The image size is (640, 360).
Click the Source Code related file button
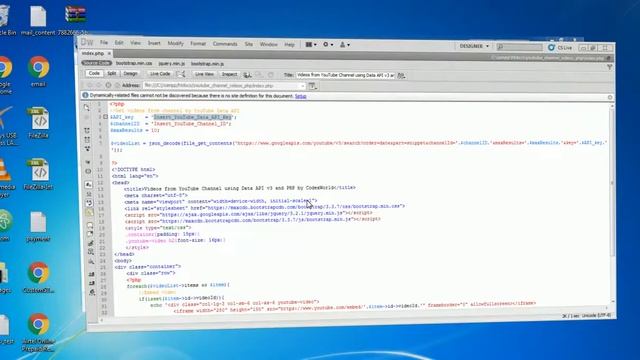coord(96,63)
